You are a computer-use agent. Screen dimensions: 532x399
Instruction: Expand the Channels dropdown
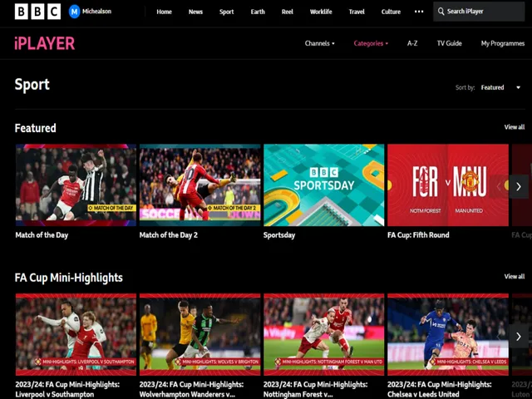click(319, 43)
